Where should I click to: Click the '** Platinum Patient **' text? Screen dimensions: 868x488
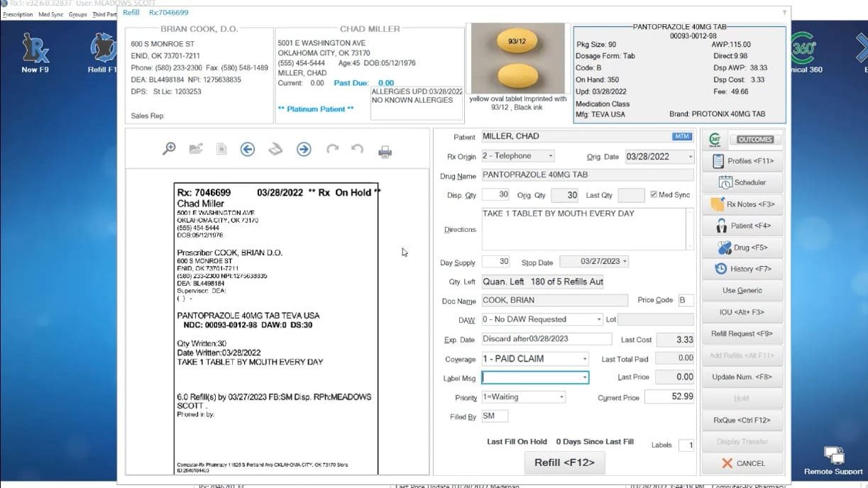[x=316, y=109]
